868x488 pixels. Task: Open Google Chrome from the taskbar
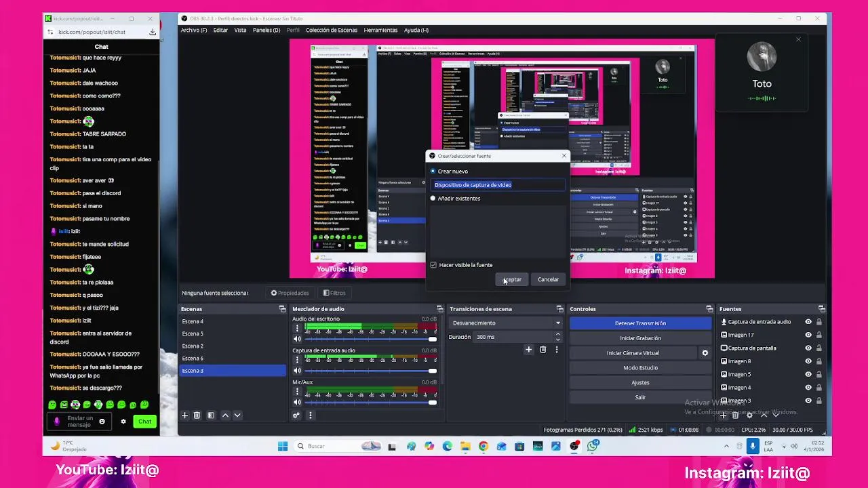point(483,446)
